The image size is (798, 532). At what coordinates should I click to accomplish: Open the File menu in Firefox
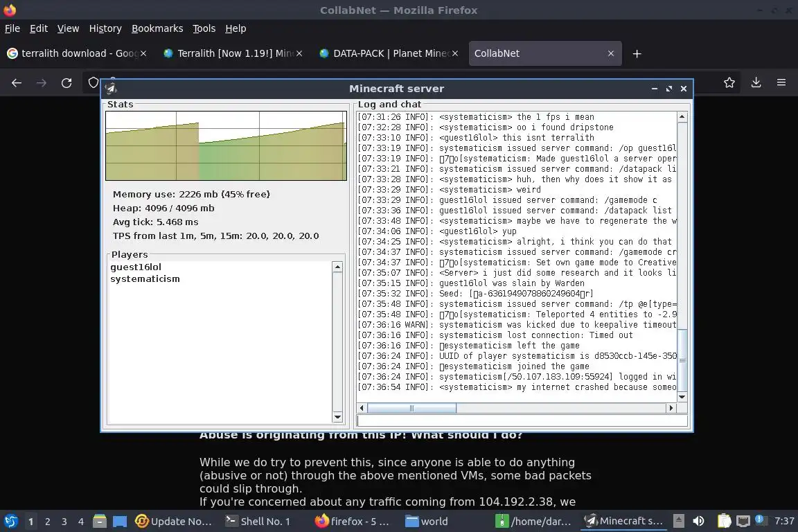click(x=12, y=28)
